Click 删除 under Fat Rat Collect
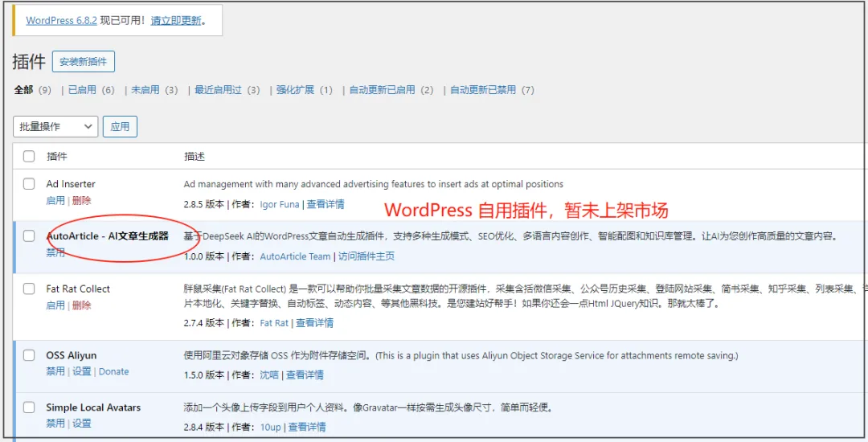Image resolution: width=868 pixels, height=442 pixels. [x=81, y=305]
